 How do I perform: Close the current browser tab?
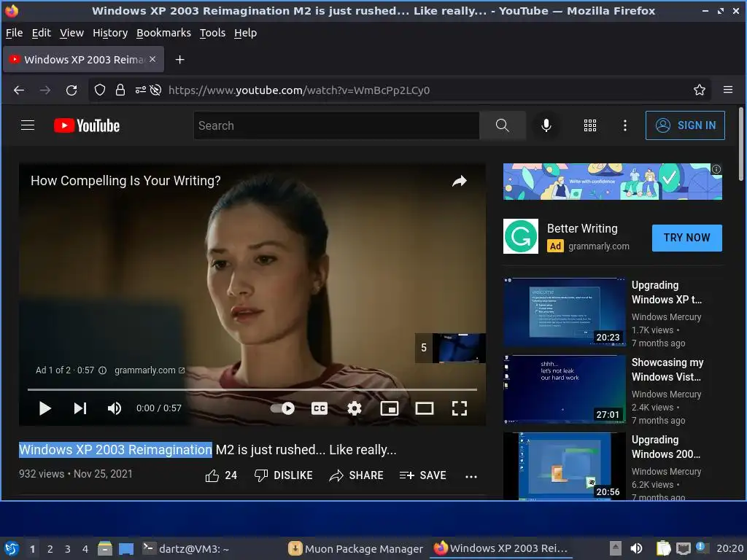point(152,59)
